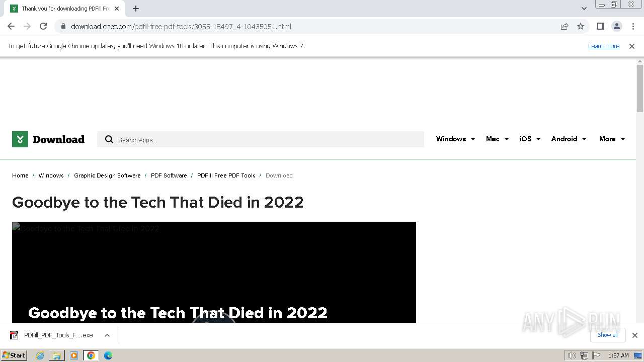Open the tab search dropdown
644x362 pixels.
coord(584,9)
